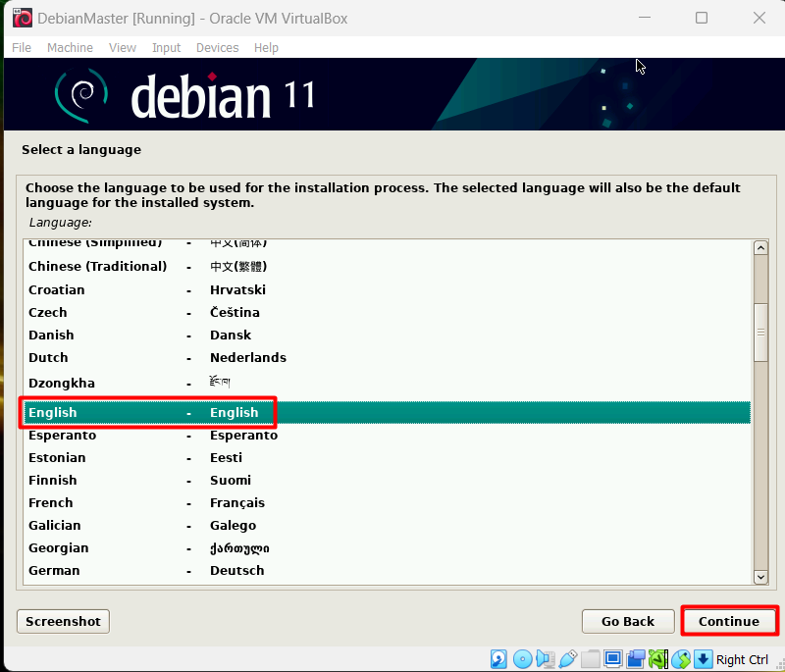Select Czech in the language list
The image size is (785, 672).
pos(387,312)
